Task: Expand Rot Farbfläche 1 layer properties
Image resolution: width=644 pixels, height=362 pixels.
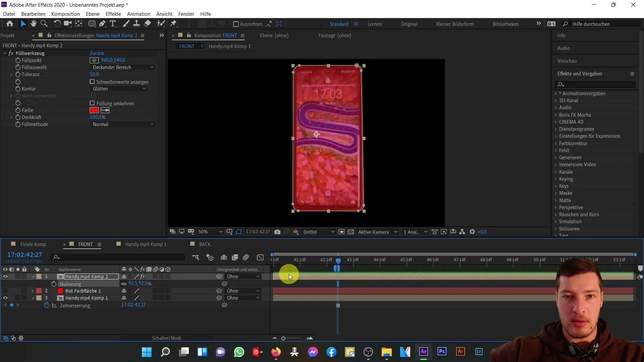Action: point(32,291)
